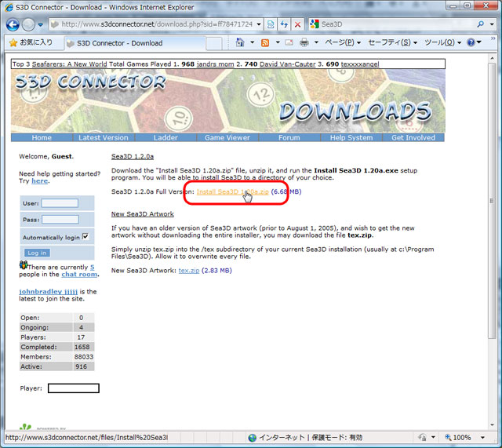Open the セーフティ(S) menu
502x448 pixels.
pyautogui.click(x=393, y=42)
